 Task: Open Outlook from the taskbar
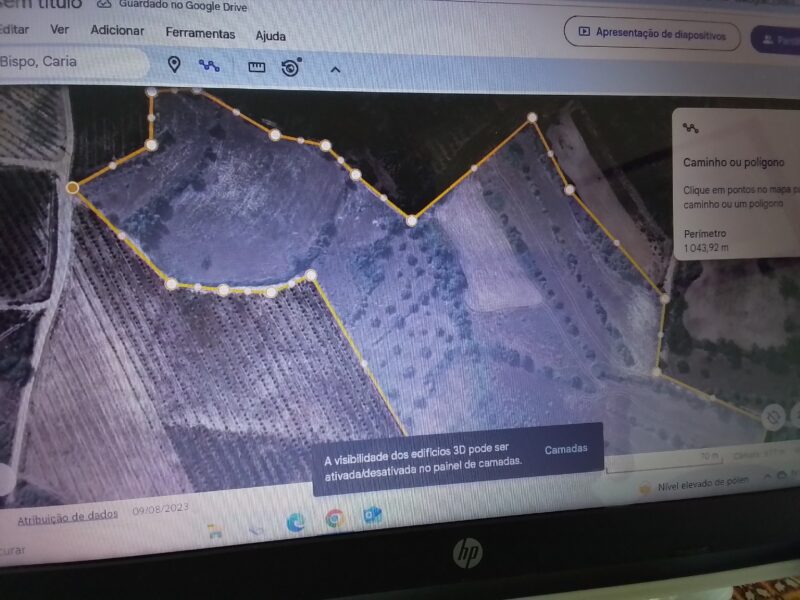[372, 516]
